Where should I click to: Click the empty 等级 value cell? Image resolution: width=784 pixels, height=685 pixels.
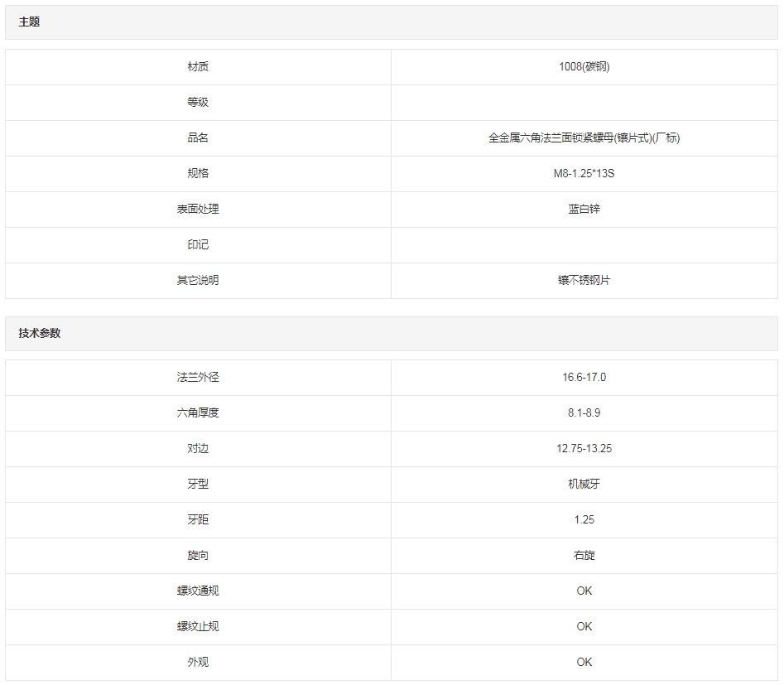[x=584, y=103]
